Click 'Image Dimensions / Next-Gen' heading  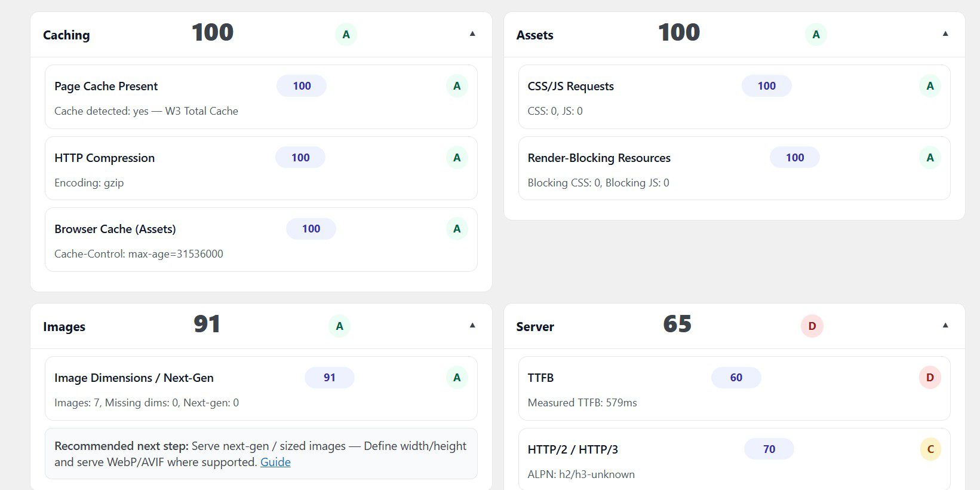click(134, 378)
